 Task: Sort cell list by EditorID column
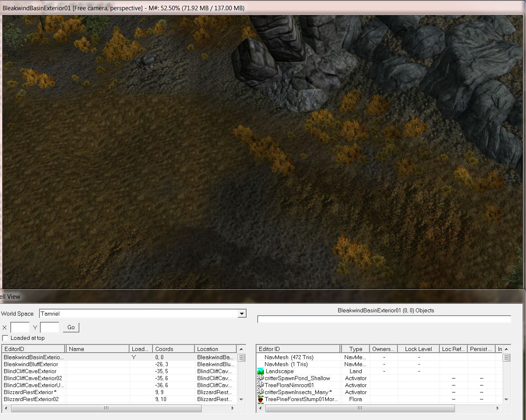(x=33, y=349)
